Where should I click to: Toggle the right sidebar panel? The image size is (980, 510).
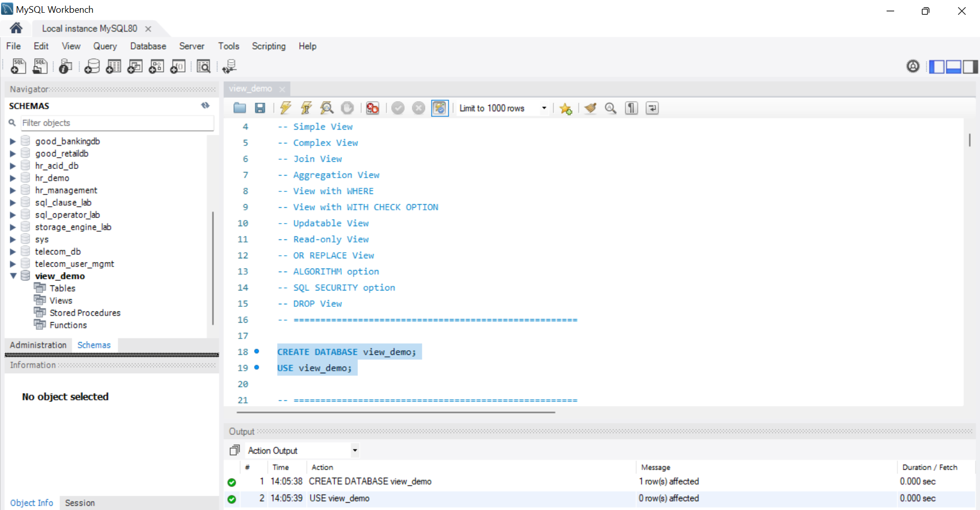tap(970, 67)
